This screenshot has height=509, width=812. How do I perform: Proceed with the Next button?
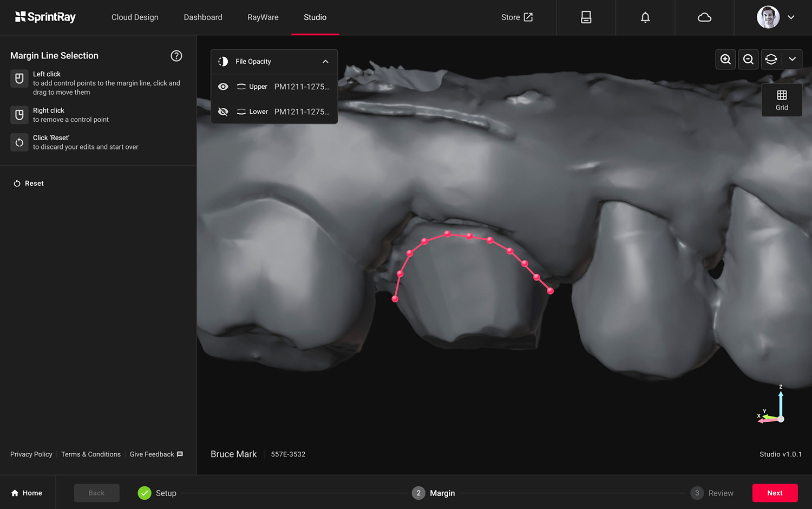[775, 493]
